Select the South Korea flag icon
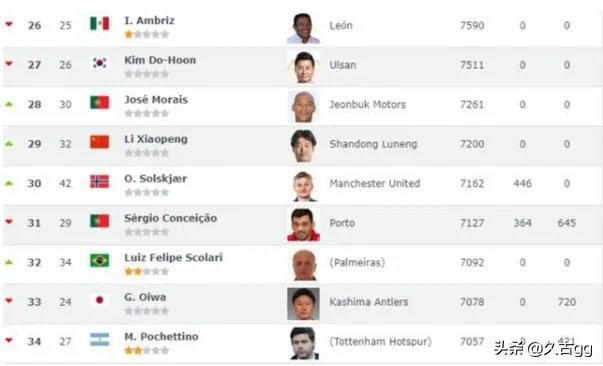 [100, 63]
